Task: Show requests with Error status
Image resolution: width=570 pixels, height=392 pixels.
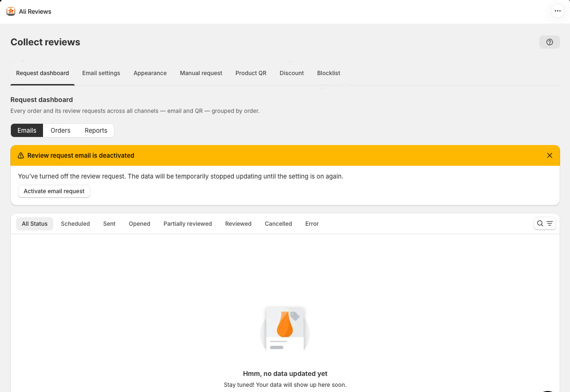Action: click(x=312, y=224)
